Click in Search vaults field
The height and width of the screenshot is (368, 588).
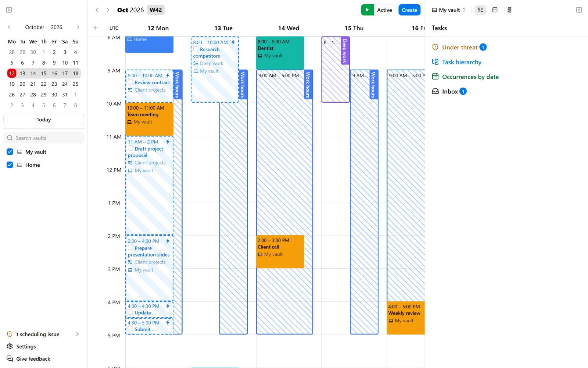pos(44,138)
